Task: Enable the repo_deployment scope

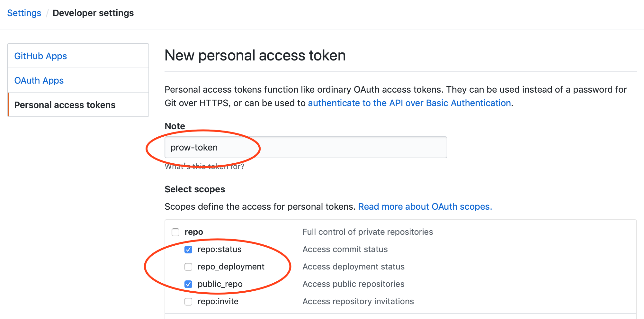Action: click(188, 267)
